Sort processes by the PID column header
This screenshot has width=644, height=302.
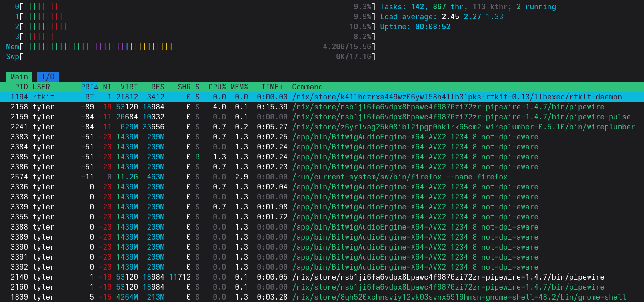coord(21,87)
